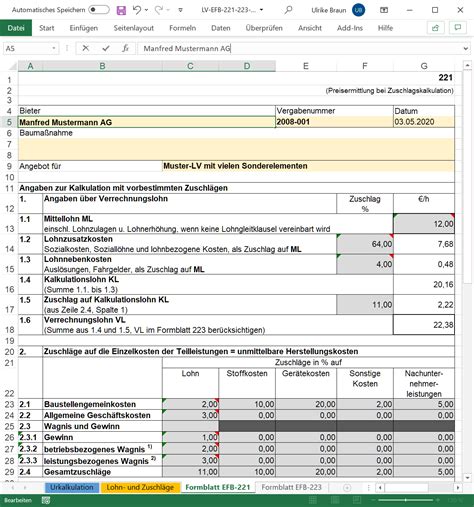Open the file name LV-EFB-221-223 dropdown
The height and width of the screenshot is (507, 474).
coord(262,10)
